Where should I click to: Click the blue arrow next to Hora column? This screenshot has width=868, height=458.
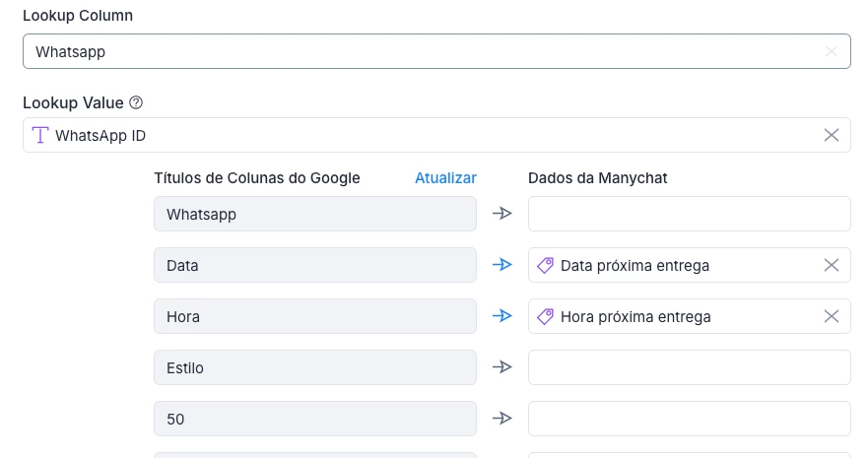[x=502, y=316]
